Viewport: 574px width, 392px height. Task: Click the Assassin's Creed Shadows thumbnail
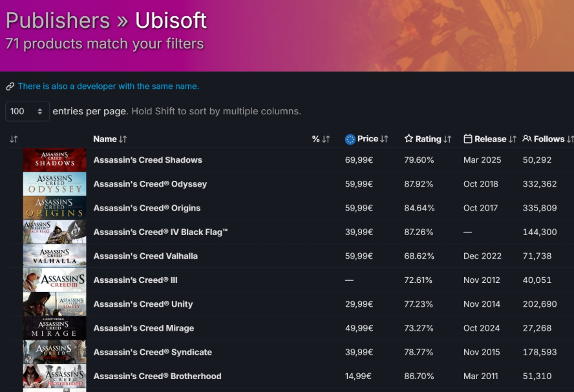[54, 160]
